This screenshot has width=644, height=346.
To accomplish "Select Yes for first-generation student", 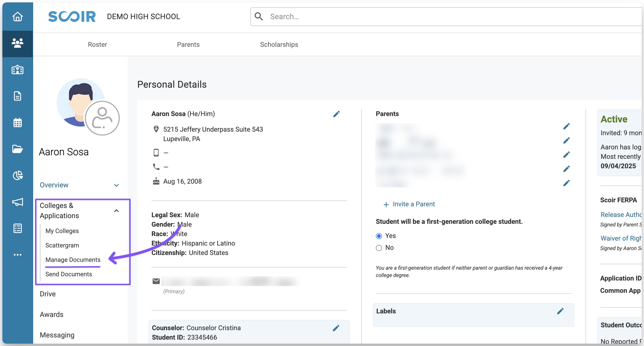I will (x=379, y=236).
